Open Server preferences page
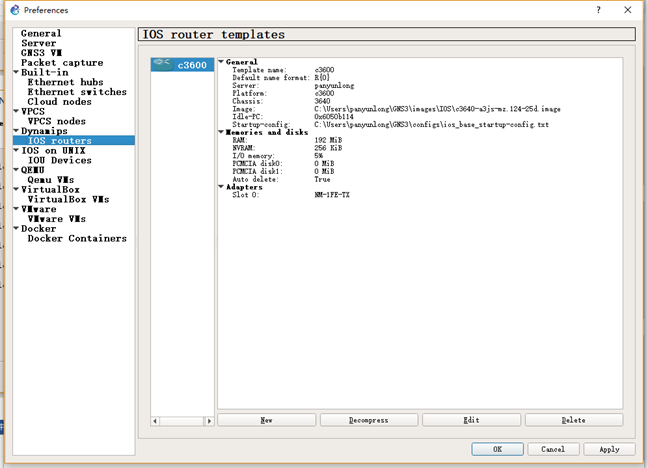648x468 pixels. coord(38,43)
